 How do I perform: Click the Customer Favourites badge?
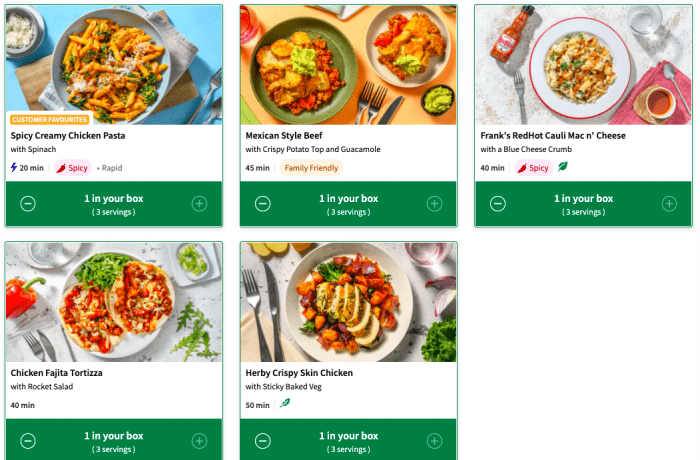pyautogui.click(x=49, y=119)
